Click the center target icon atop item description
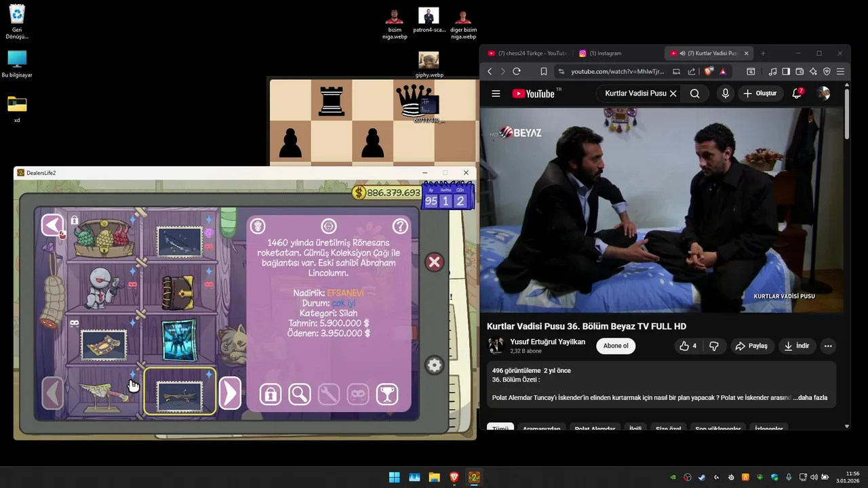 click(329, 226)
